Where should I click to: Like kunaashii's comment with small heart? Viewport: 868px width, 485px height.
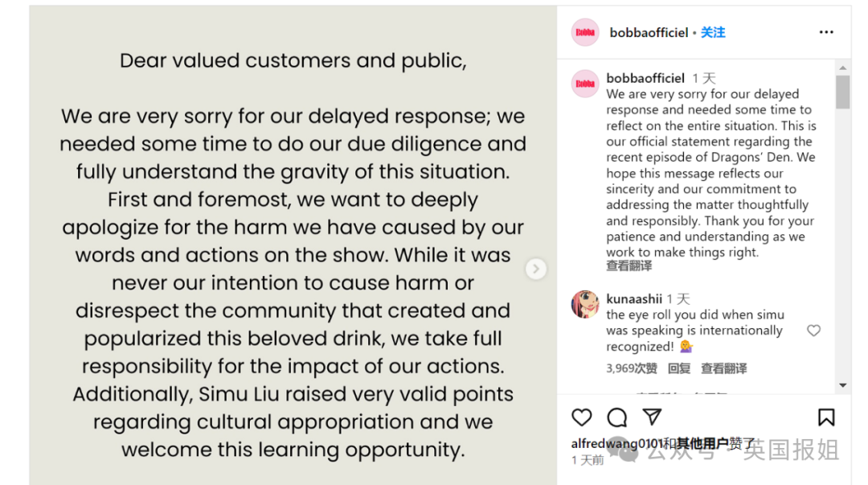pos(813,331)
